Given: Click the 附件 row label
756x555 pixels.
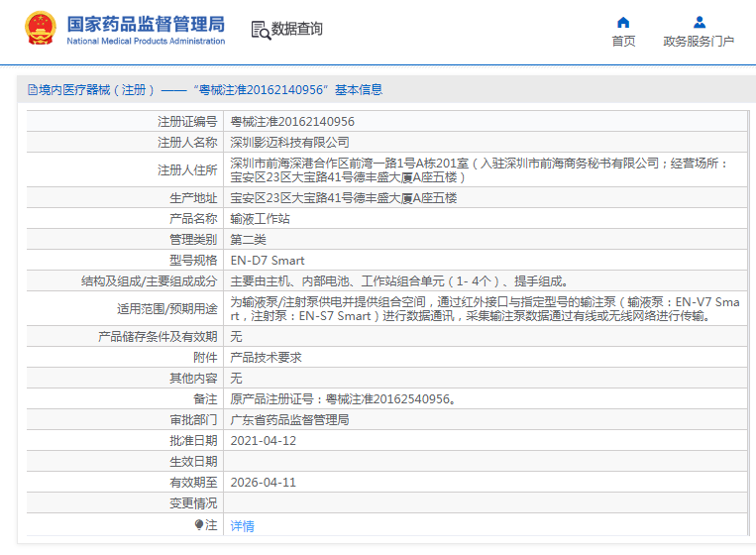Looking at the screenshot, I should [205, 358].
